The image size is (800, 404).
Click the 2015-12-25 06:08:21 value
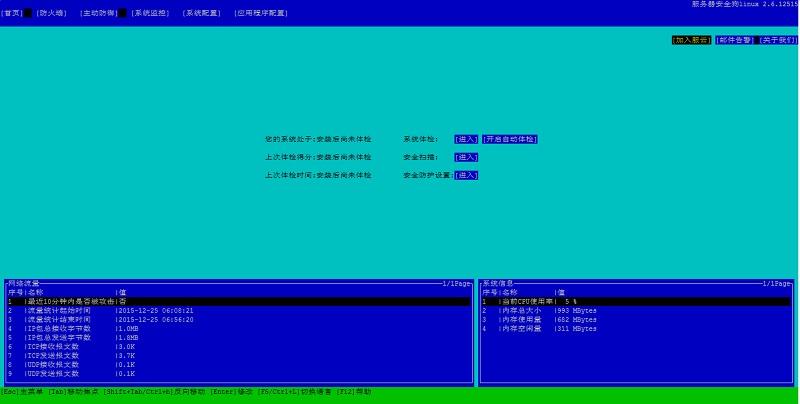(x=156, y=311)
